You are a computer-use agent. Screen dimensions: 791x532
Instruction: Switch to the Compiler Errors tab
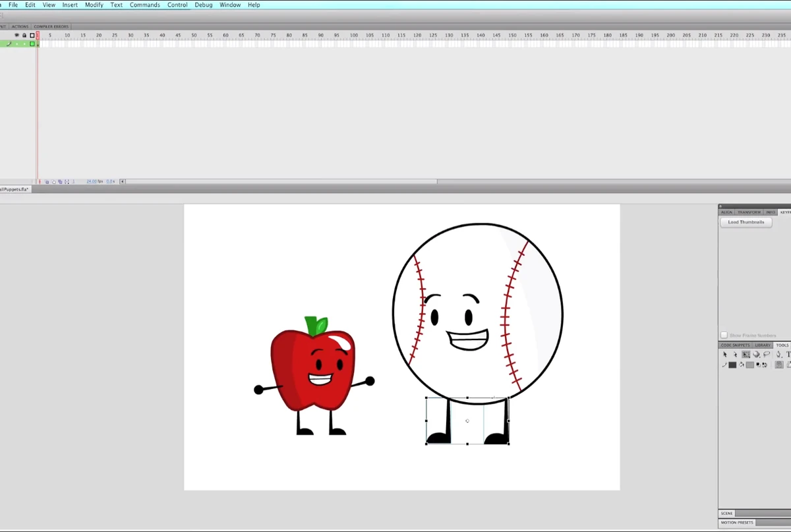click(x=50, y=26)
